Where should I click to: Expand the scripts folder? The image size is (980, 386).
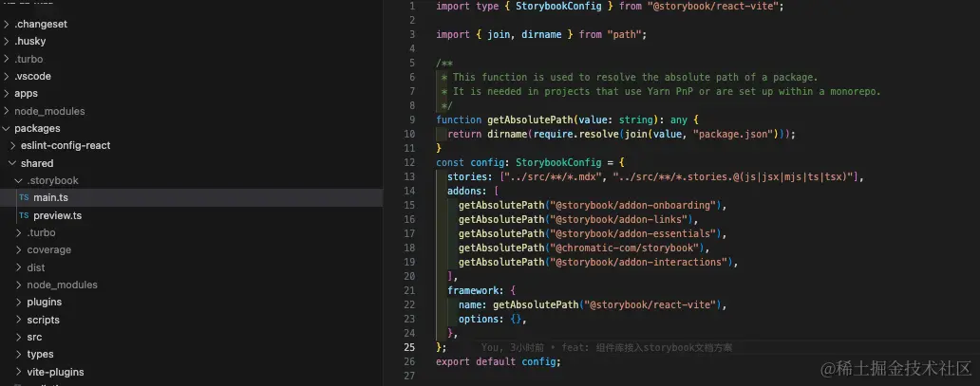43,320
